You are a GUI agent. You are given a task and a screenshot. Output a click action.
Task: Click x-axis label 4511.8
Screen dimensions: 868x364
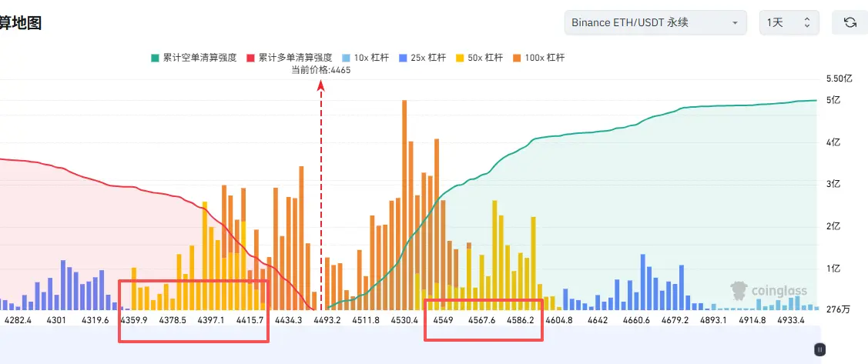366,320
